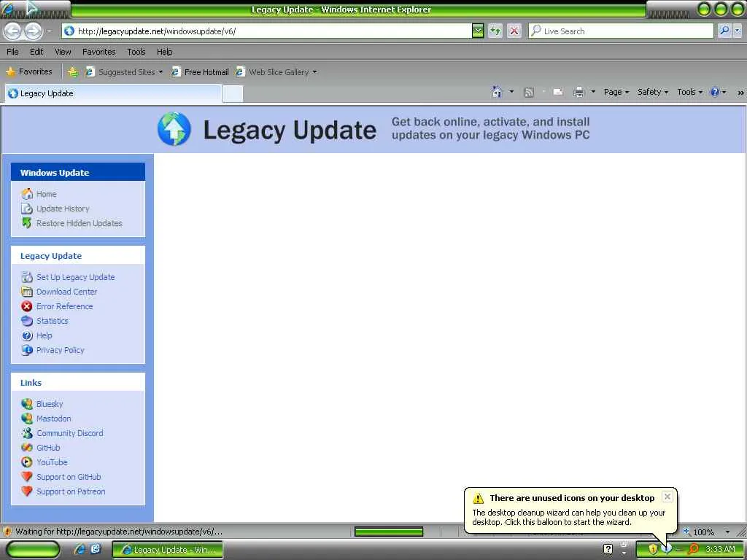The width and height of the screenshot is (747, 560).
Task: Click the red Stop loading icon
Action: point(514,31)
